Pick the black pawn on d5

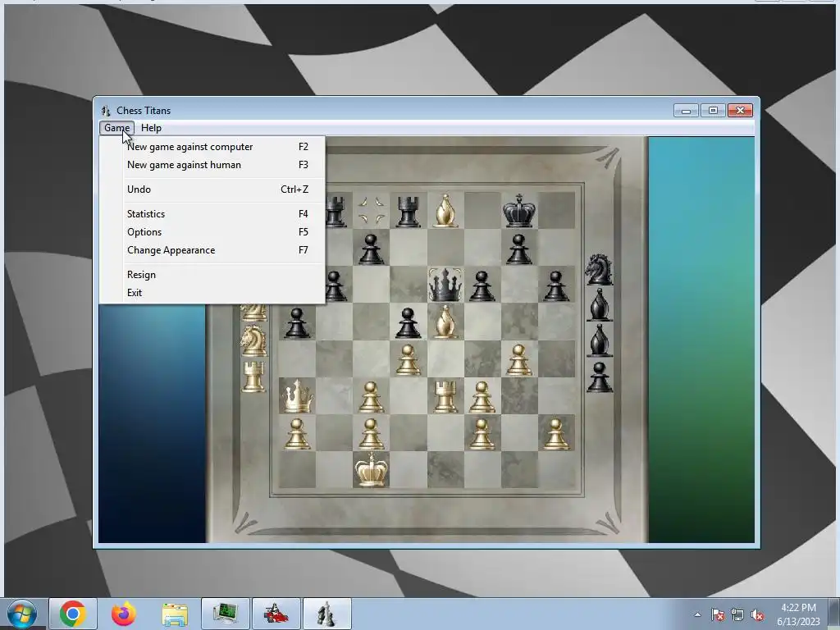click(x=409, y=322)
